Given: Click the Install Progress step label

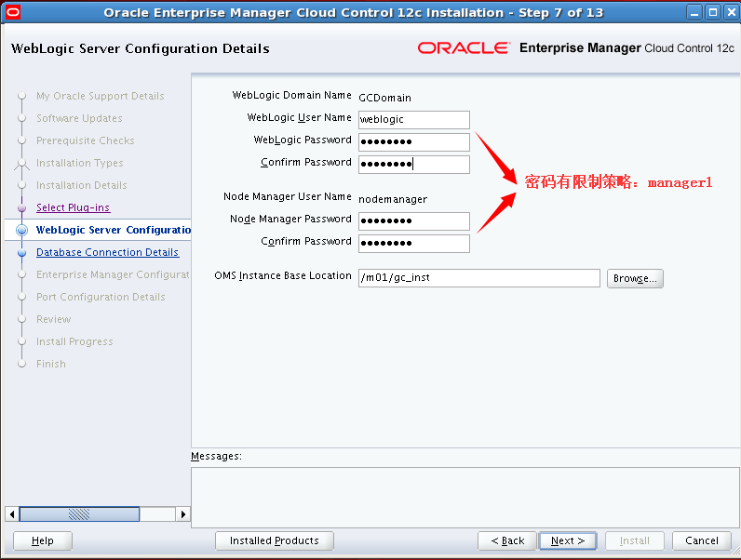Looking at the screenshot, I should (74, 341).
